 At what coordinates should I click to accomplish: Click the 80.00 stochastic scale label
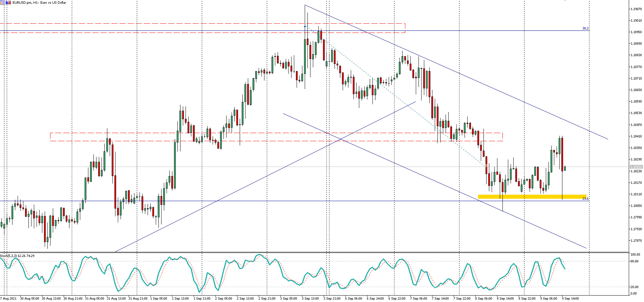coord(635,261)
